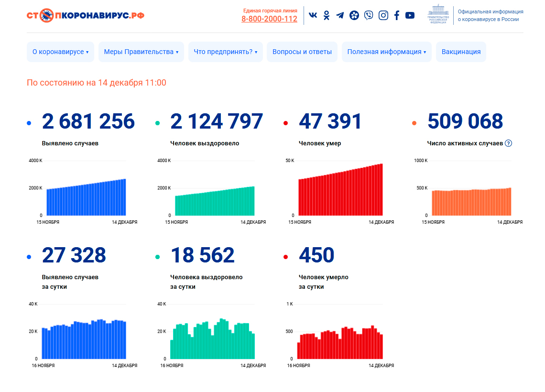This screenshot has height=392, width=545.
Task: Open the «Что предпринять?» dropdown menu
Action: pos(226,52)
